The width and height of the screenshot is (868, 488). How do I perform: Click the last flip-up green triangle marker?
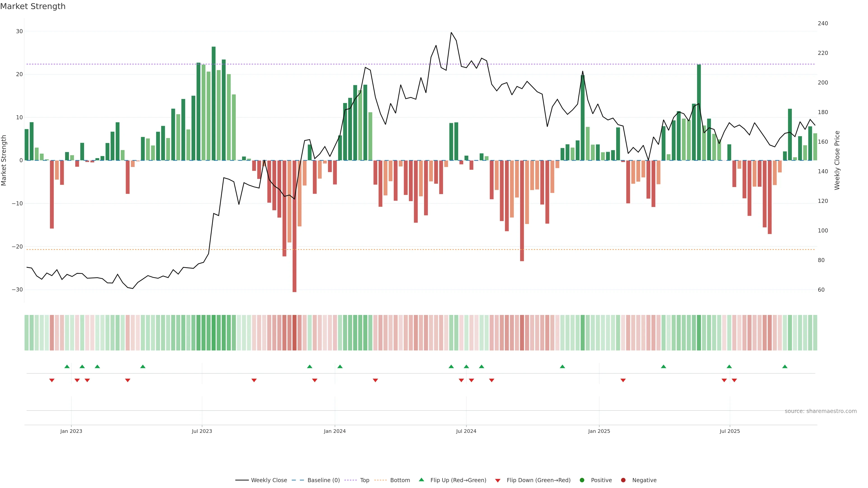pos(785,366)
